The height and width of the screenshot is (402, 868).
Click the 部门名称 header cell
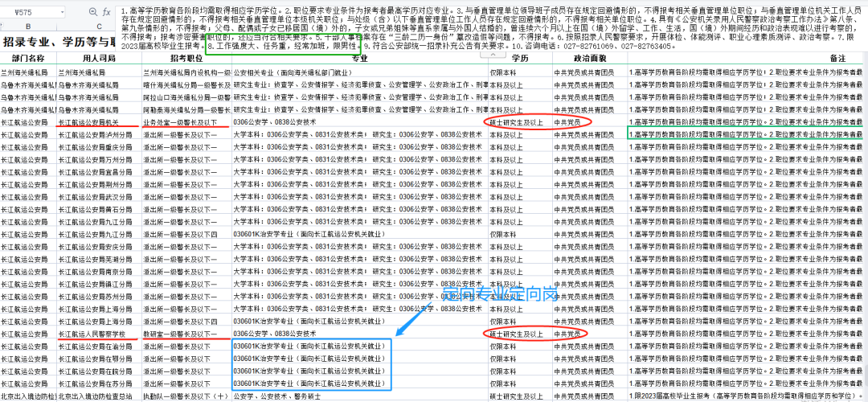tap(28, 58)
